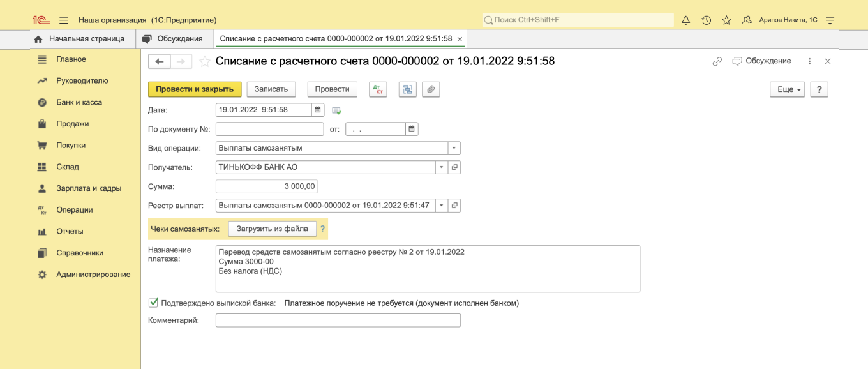This screenshot has width=868, height=369.
Task: Open the history clock icon
Action: click(x=706, y=20)
